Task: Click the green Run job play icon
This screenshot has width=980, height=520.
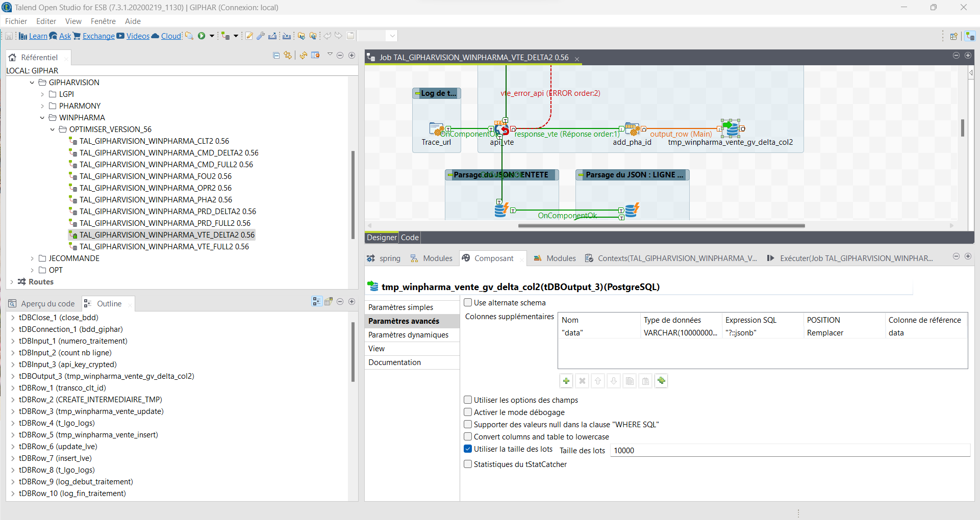Action: [x=202, y=36]
